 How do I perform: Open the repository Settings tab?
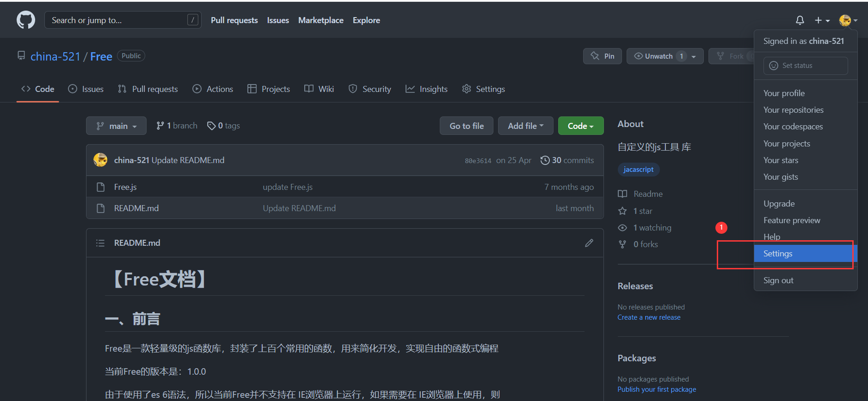tap(483, 89)
